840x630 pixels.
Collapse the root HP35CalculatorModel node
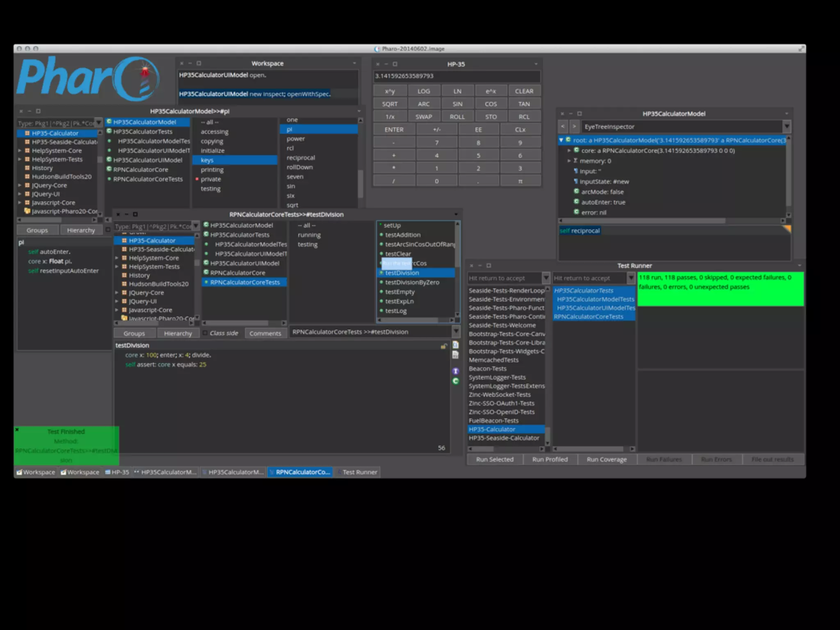(x=561, y=140)
